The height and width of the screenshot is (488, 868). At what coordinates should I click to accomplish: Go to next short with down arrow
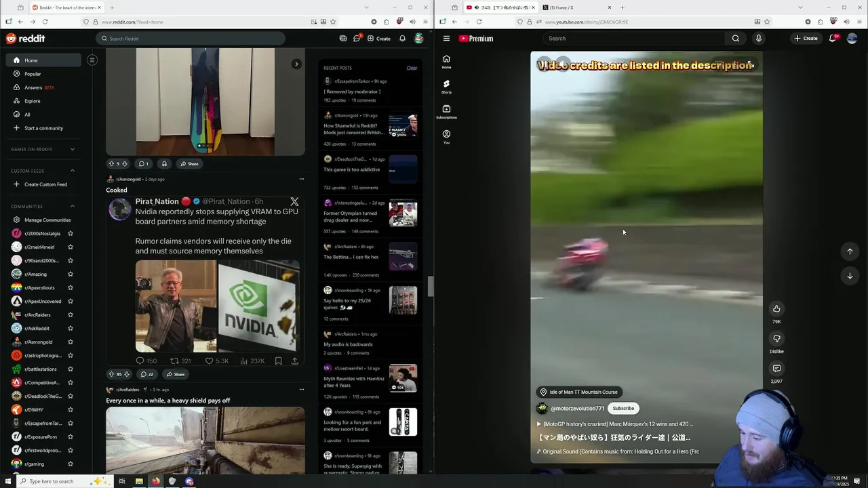coord(850,276)
